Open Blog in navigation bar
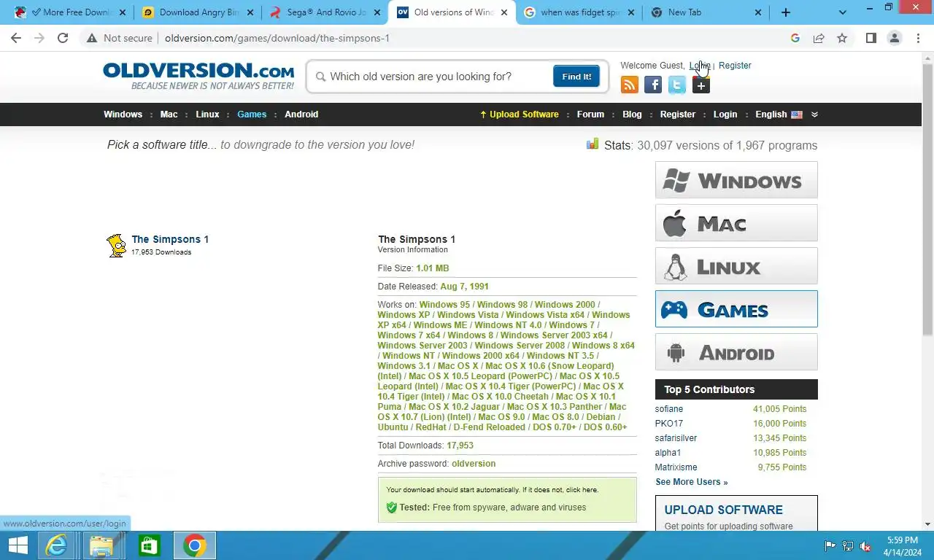 pyautogui.click(x=632, y=114)
